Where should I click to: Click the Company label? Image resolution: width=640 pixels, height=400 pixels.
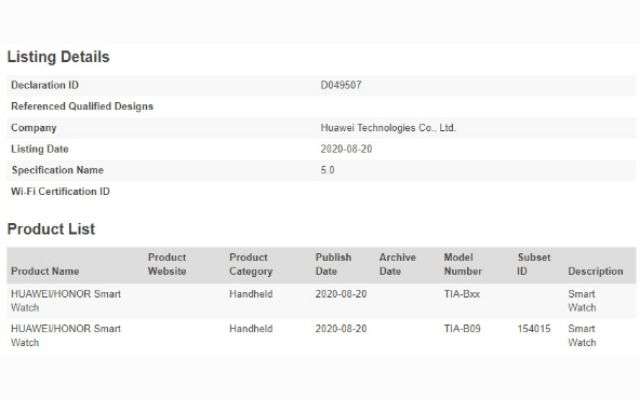point(33,128)
